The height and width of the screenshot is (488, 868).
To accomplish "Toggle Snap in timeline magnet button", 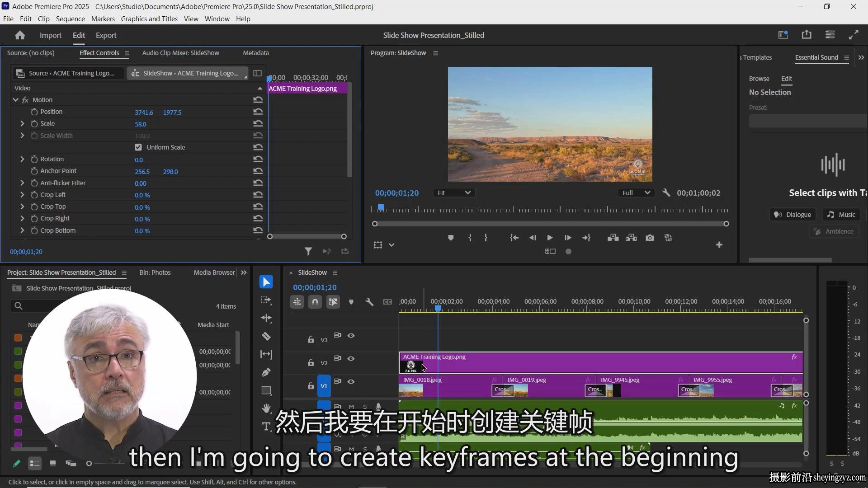I will (315, 302).
